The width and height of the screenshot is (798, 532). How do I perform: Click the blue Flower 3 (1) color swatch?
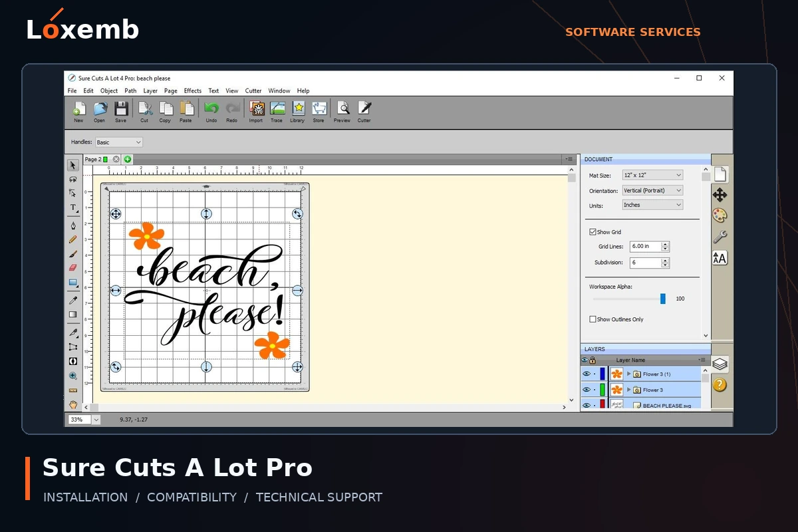click(602, 374)
